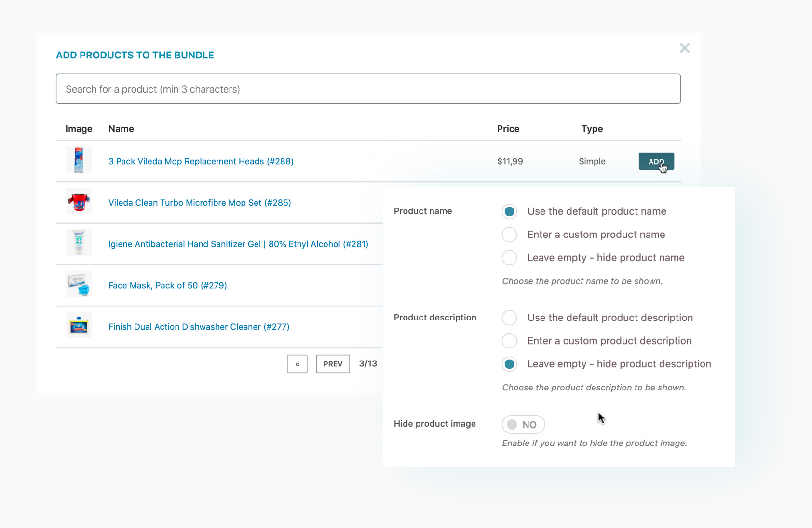Open the 3 Pack Vileda Mop Replacement Heads link
This screenshot has height=528, width=812.
(201, 161)
